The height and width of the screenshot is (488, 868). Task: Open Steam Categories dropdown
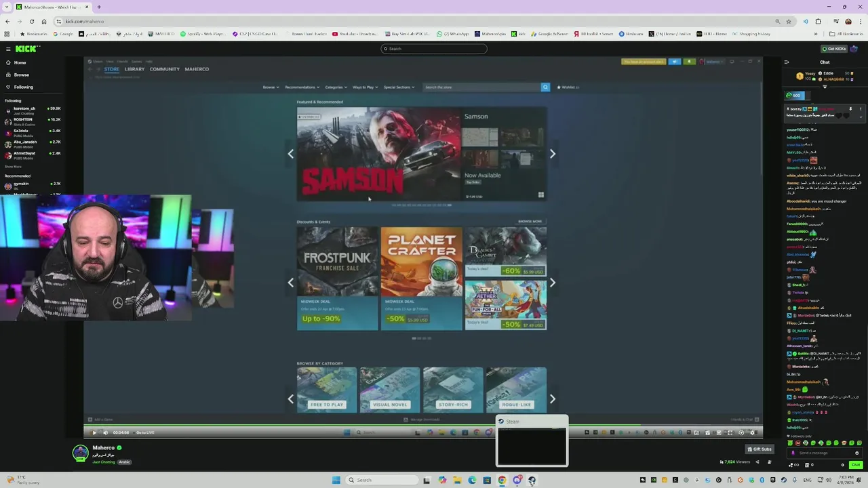pyautogui.click(x=336, y=87)
